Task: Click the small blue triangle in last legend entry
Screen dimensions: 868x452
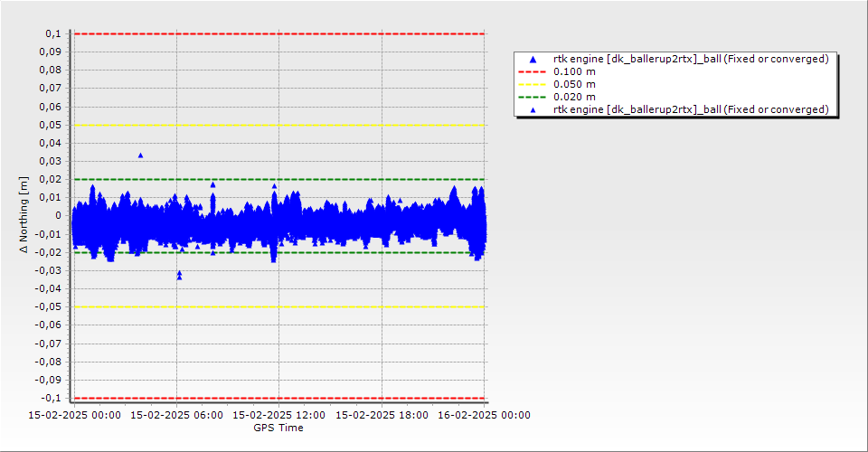Action: 533,109
